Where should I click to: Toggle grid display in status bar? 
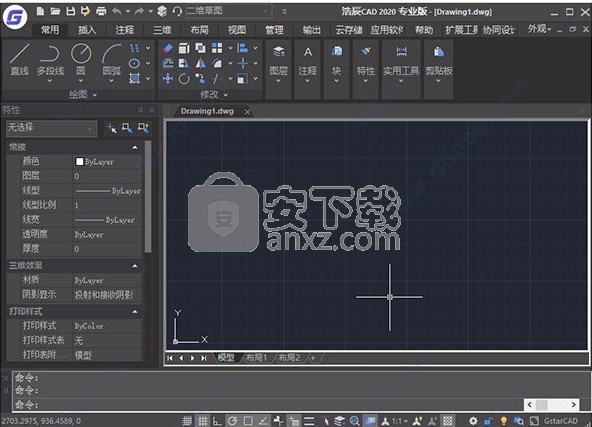[x=202, y=421]
